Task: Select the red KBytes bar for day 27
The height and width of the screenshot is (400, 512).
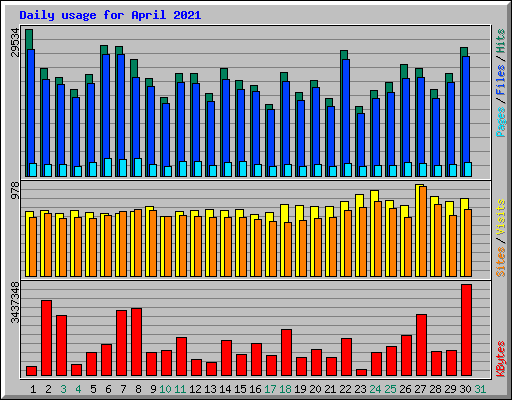Action: click(421, 345)
